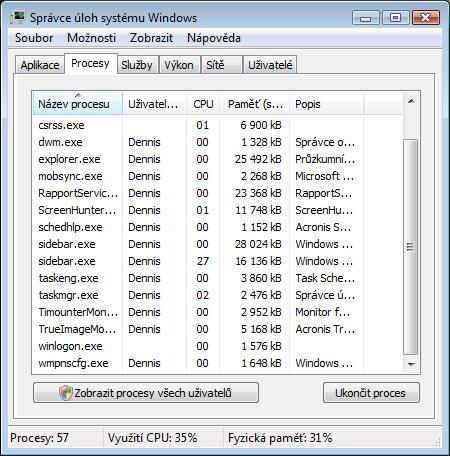Sort by Název procesu column header
The width and height of the screenshot is (450, 456).
click(x=78, y=104)
